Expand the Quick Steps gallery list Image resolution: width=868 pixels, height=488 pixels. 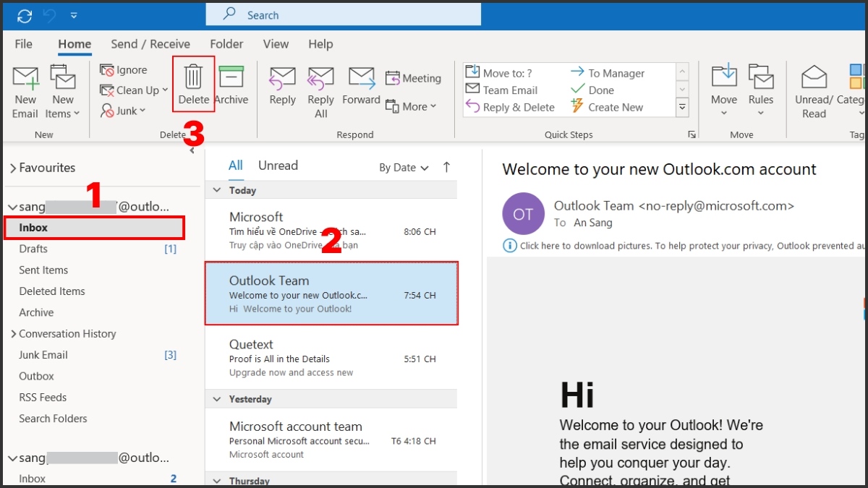coord(682,108)
